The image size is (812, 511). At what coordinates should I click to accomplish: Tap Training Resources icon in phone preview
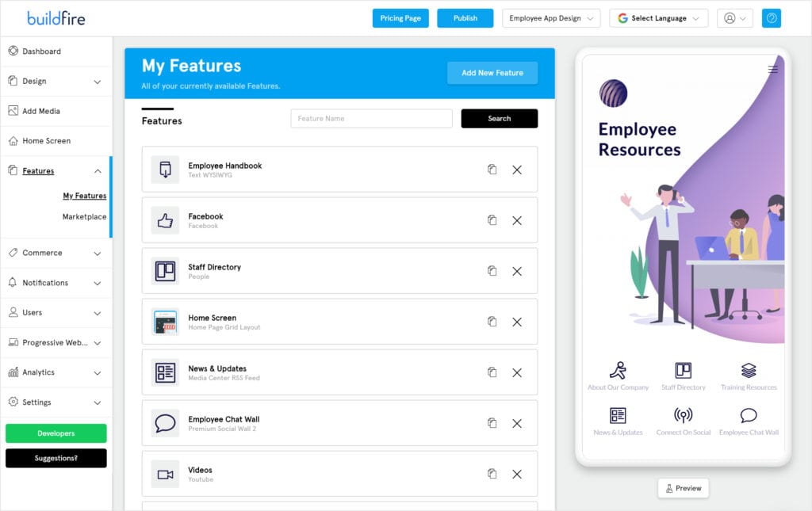(749, 371)
